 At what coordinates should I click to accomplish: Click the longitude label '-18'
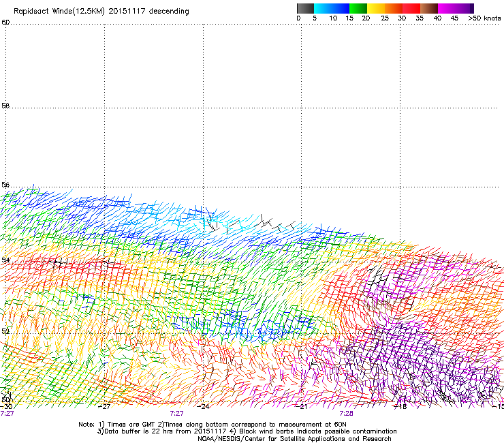point(400,407)
